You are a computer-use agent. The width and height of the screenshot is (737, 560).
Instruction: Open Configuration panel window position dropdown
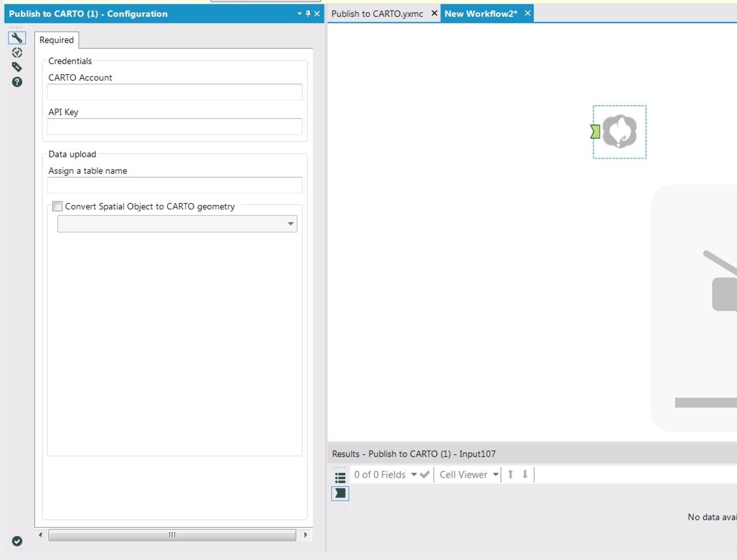pyautogui.click(x=299, y=14)
